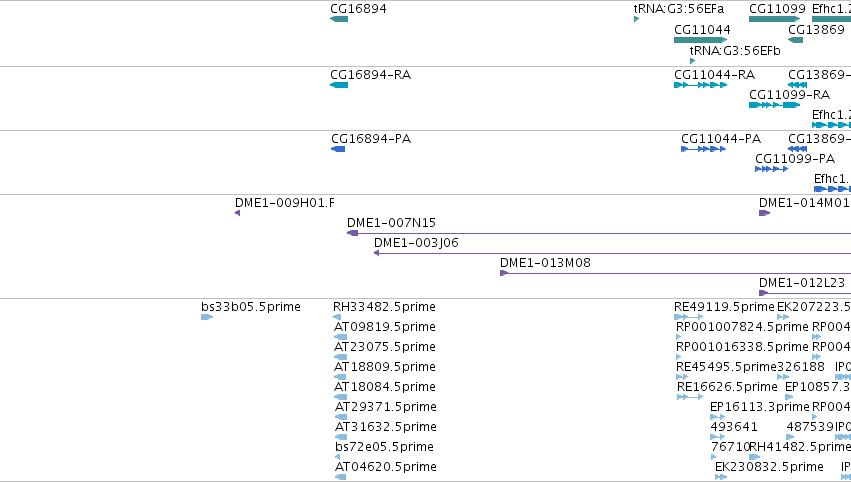851x482 pixels.
Task: Select the CG16894-RA transcript glyph
Action: (x=339, y=85)
